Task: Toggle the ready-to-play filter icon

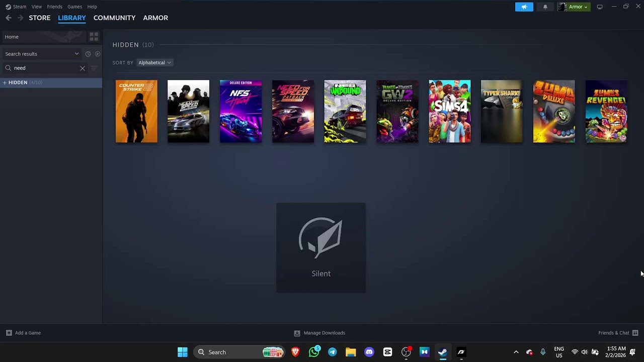Action: 98,54
